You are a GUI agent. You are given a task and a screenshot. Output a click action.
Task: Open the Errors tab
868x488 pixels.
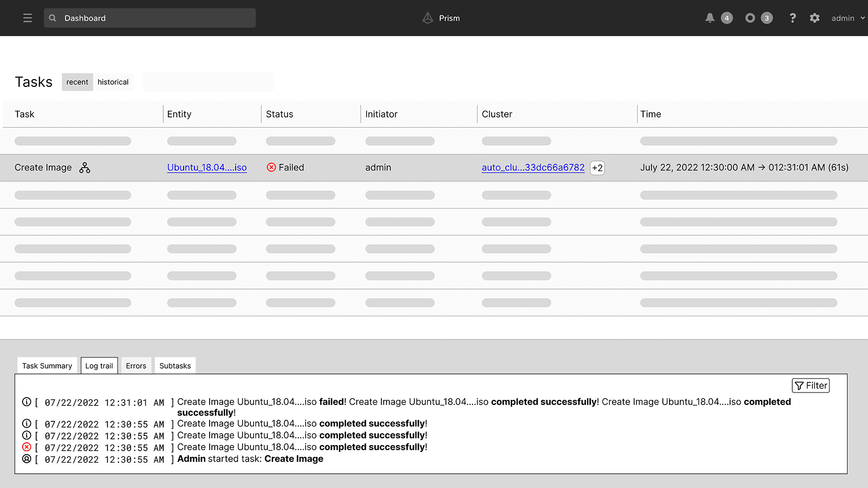click(136, 366)
